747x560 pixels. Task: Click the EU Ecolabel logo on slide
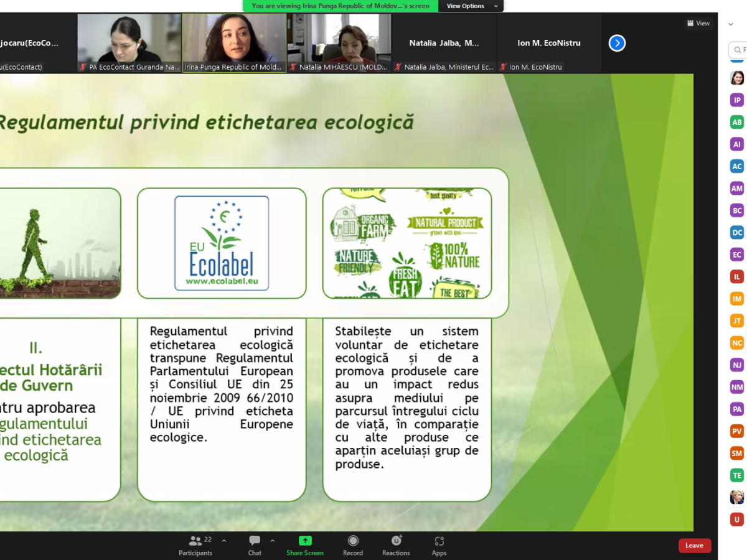222,243
